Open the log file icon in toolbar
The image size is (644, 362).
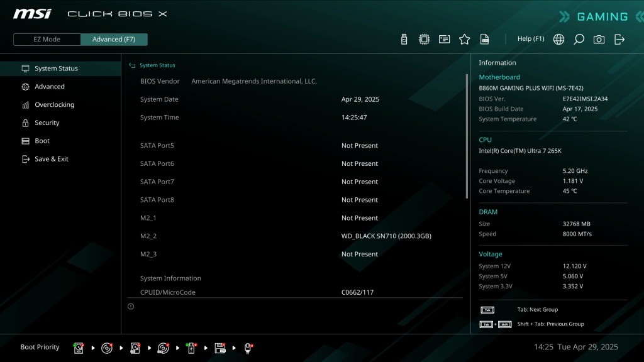(485, 39)
